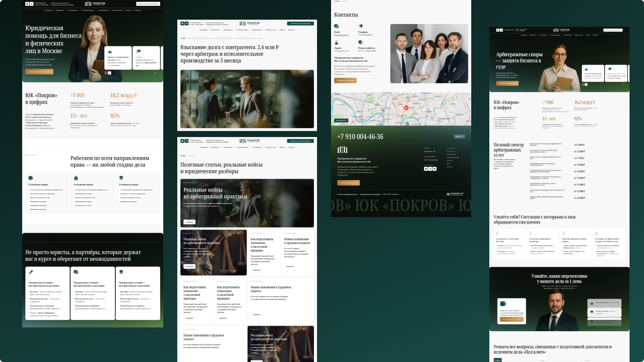Click ПОКРОВ logo on articles page header
This screenshot has height=362, width=644.
[250, 141]
